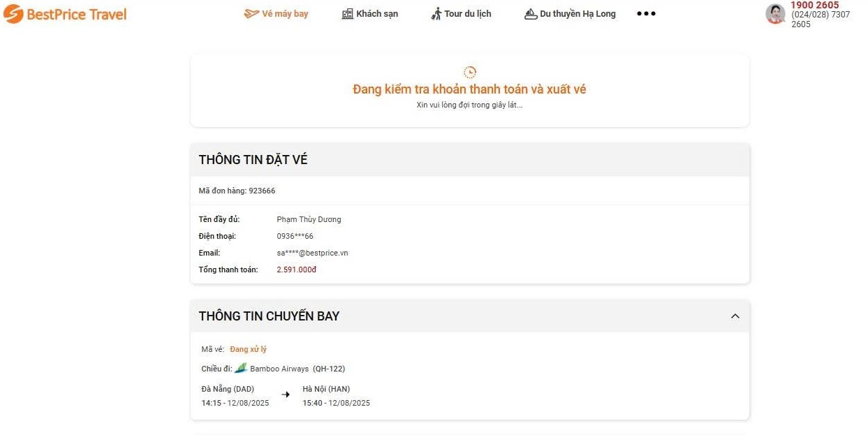Open the ellipsis more-options navigation menu
Image resolution: width=868 pixels, height=435 pixels.
(645, 13)
